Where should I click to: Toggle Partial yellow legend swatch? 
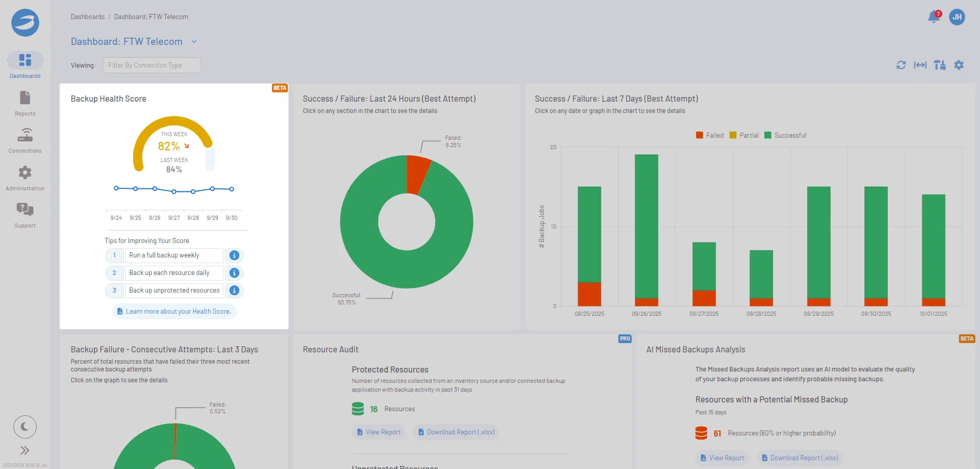[x=733, y=135]
